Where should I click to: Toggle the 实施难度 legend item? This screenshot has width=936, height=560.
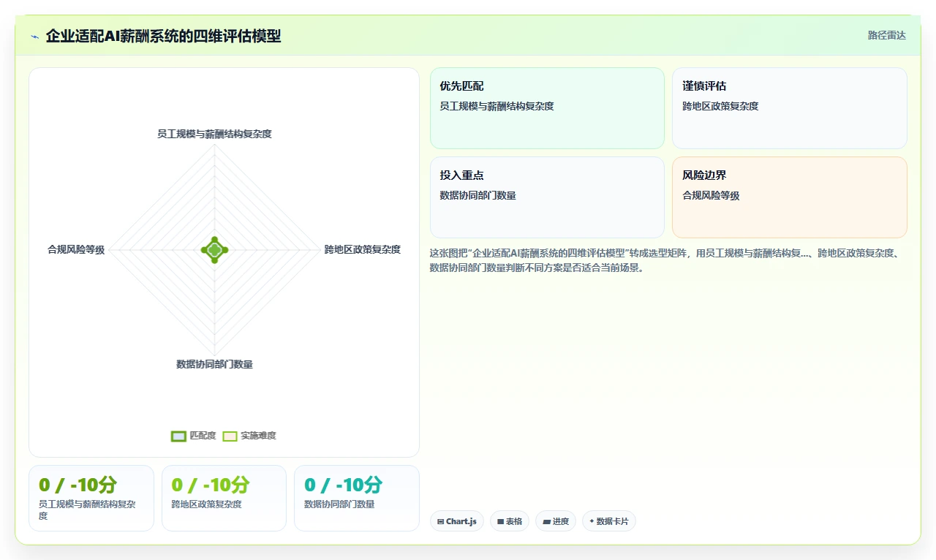pos(249,436)
